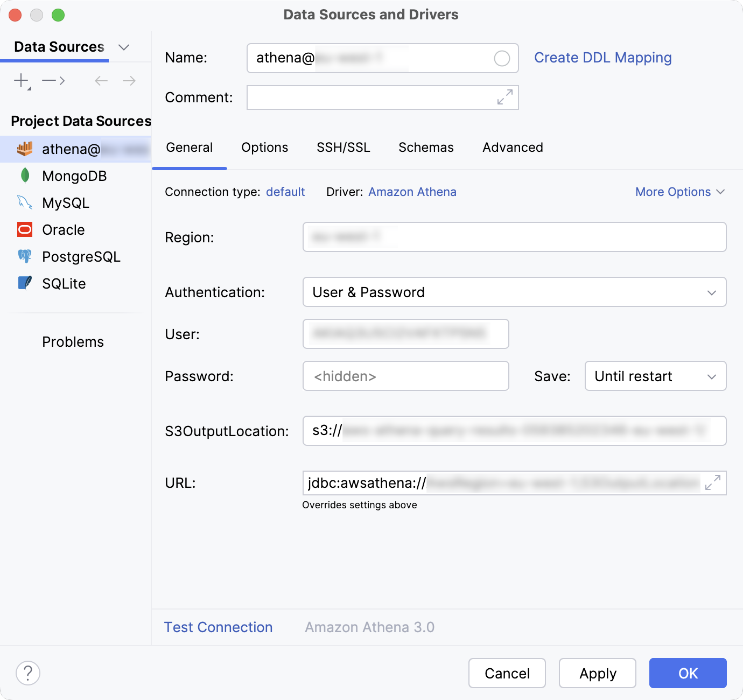Viewport: 743px width, 700px height.
Task: Click the refresh circle beside the Name field
Action: click(502, 58)
